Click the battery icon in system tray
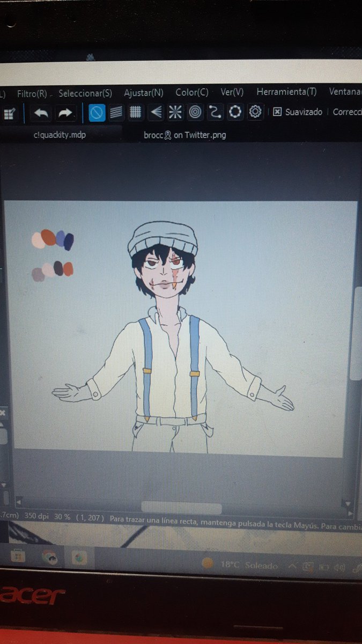 pos(324,567)
